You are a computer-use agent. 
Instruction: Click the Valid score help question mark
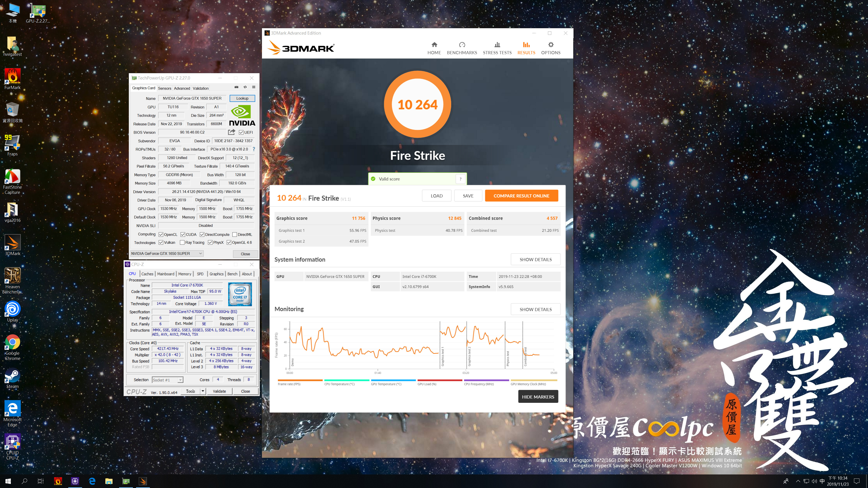coord(460,179)
